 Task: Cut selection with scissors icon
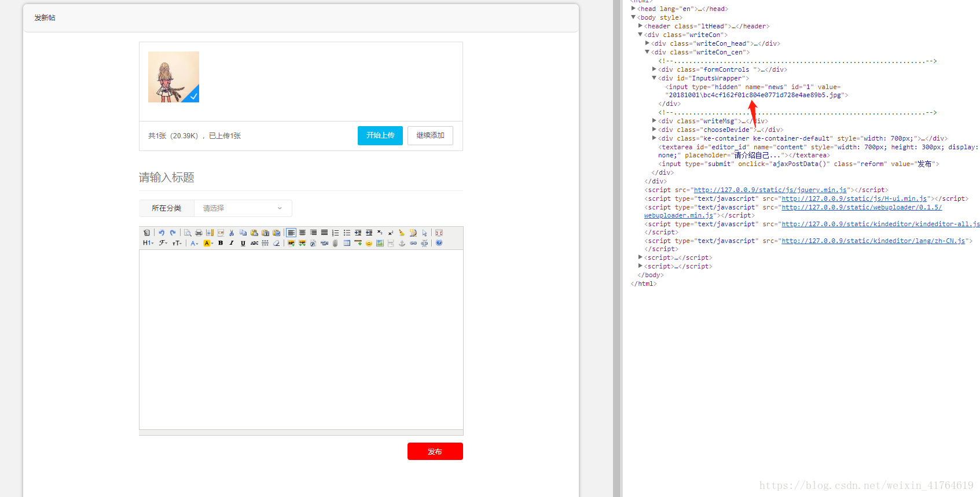(232, 233)
